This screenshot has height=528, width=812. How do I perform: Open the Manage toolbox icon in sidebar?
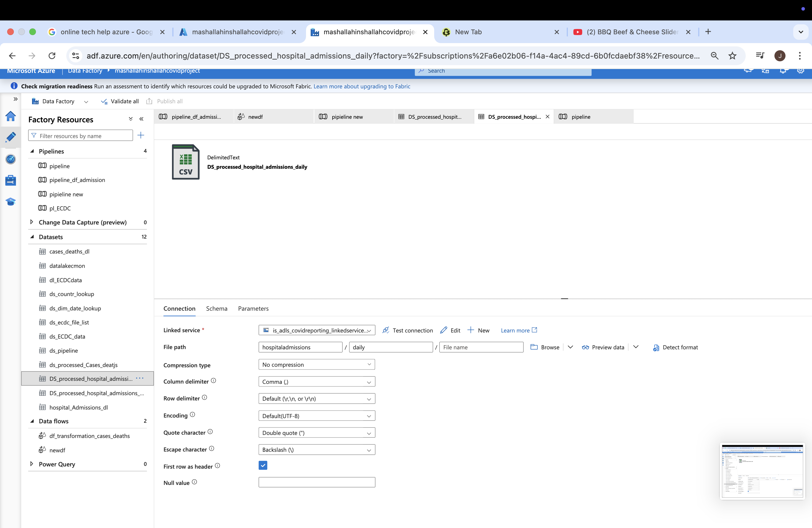10,180
